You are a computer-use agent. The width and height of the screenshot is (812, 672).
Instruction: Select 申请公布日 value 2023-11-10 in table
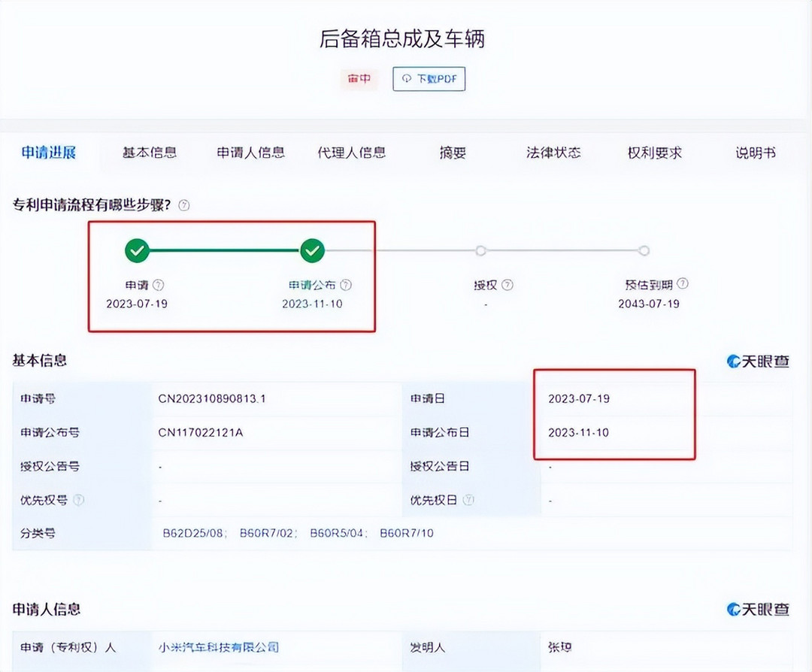point(578,432)
